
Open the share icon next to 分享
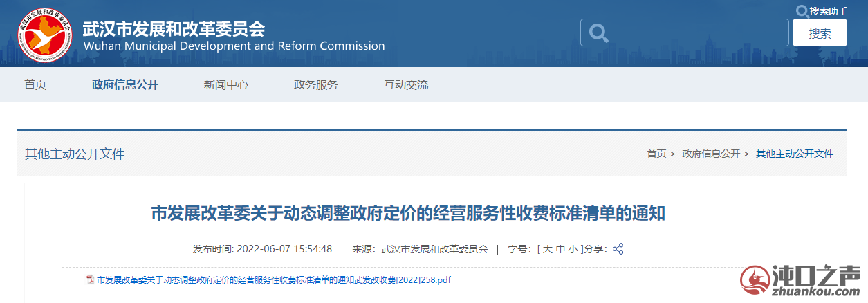(x=618, y=249)
